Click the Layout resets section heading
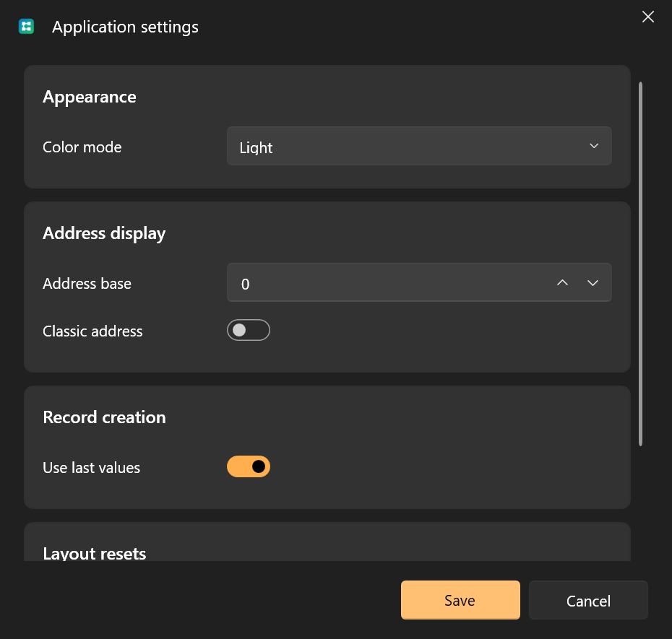The height and width of the screenshot is (639, 672). point(94,553)
